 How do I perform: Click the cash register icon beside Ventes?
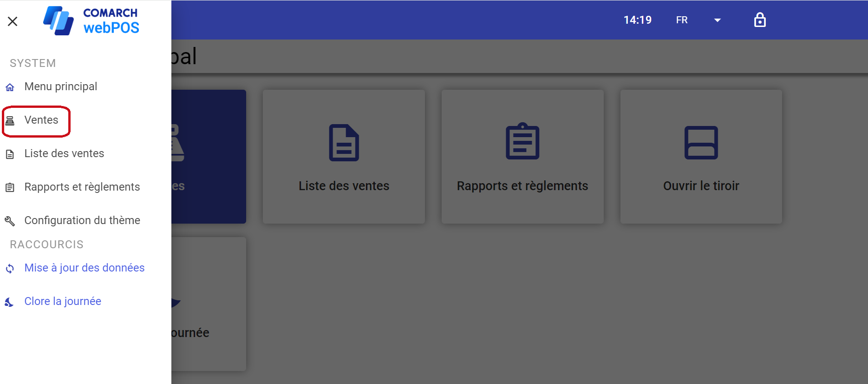coord(10,120)
